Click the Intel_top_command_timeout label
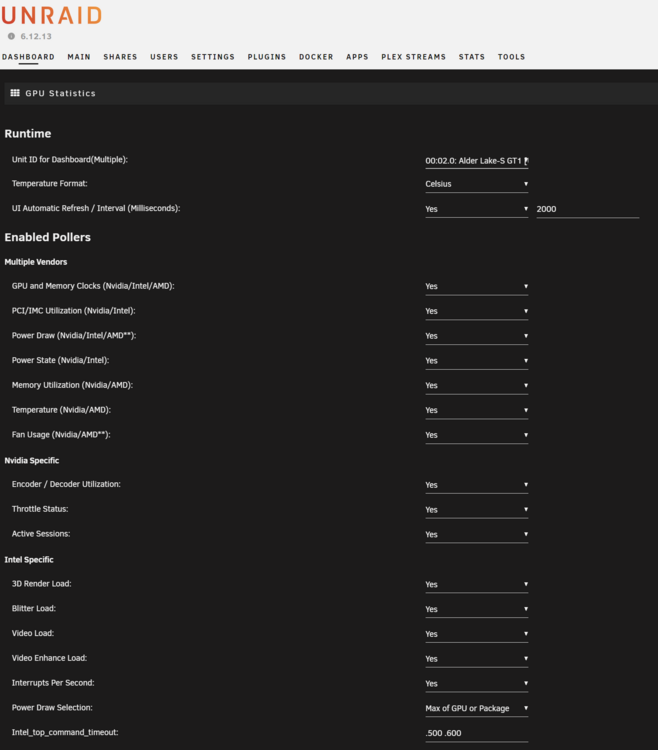 (65, 733)
